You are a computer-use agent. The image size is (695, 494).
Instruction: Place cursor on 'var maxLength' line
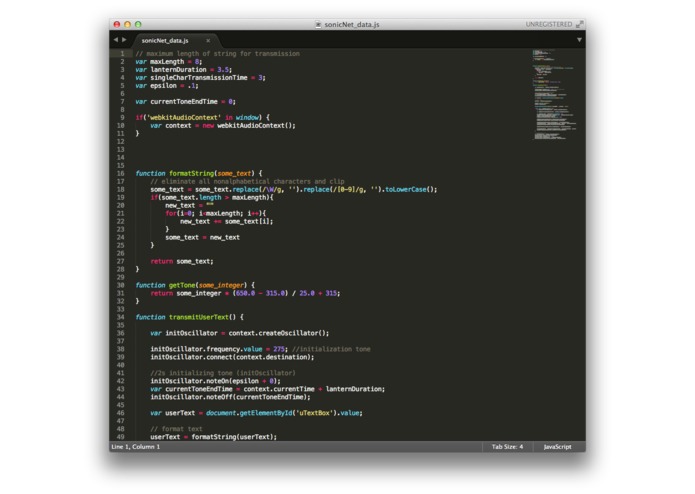pyautogui.click(x=168, y=62)
